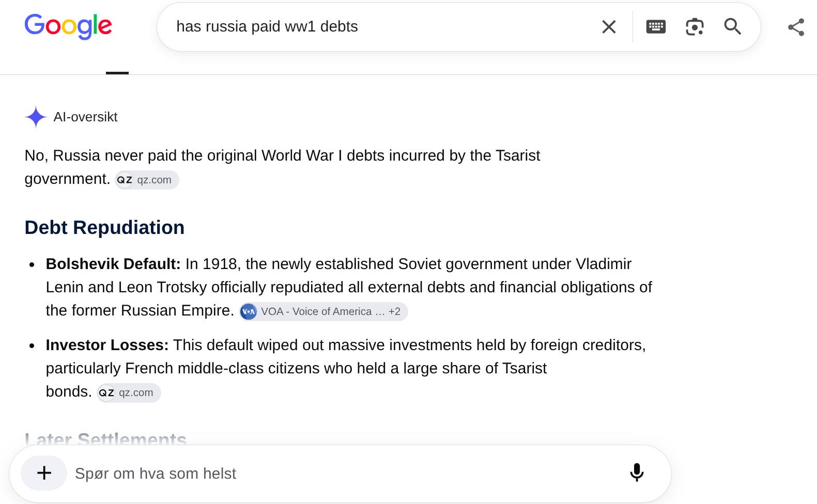This screenshot has height=504, width=817.
Task: Open the qz.com source chip after government
Action: coord(147,180)
